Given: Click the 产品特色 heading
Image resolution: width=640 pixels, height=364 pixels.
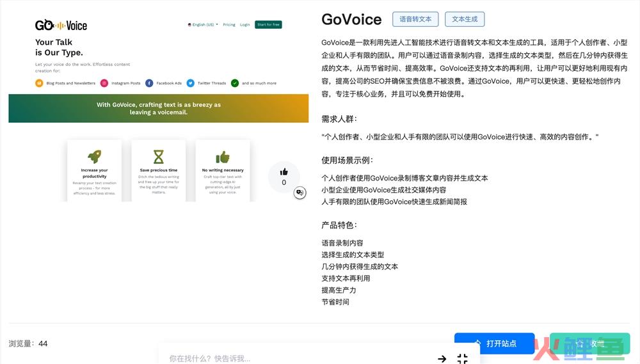Looking at the screenshot, I should point(339,225).
